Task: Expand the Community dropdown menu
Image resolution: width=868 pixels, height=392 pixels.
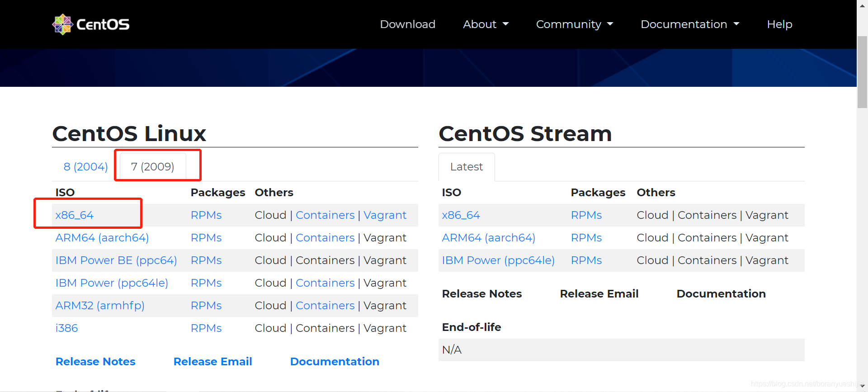Action: pos(574,24)
